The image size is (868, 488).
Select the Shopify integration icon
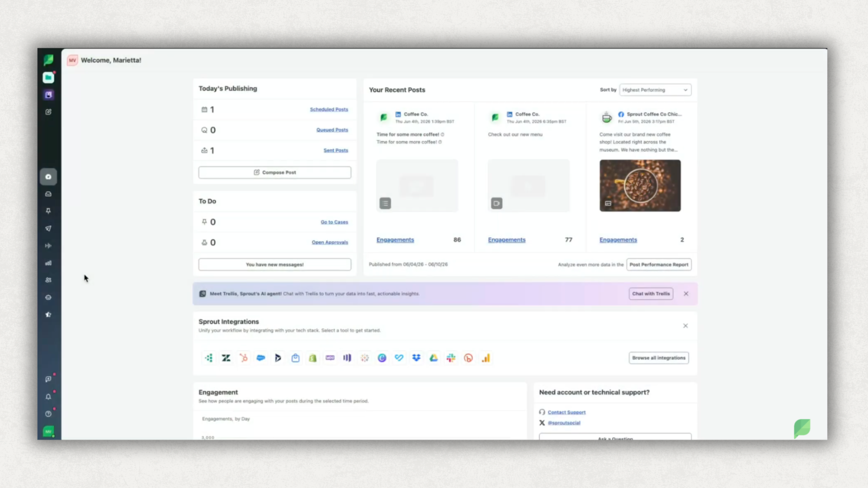pos(312,358)
